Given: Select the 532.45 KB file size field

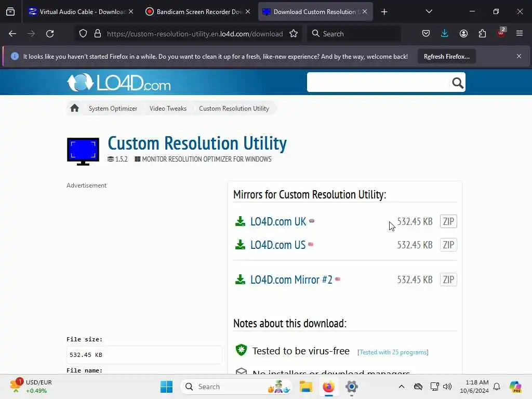Looking at the screenshot, I should coord(144,355).
